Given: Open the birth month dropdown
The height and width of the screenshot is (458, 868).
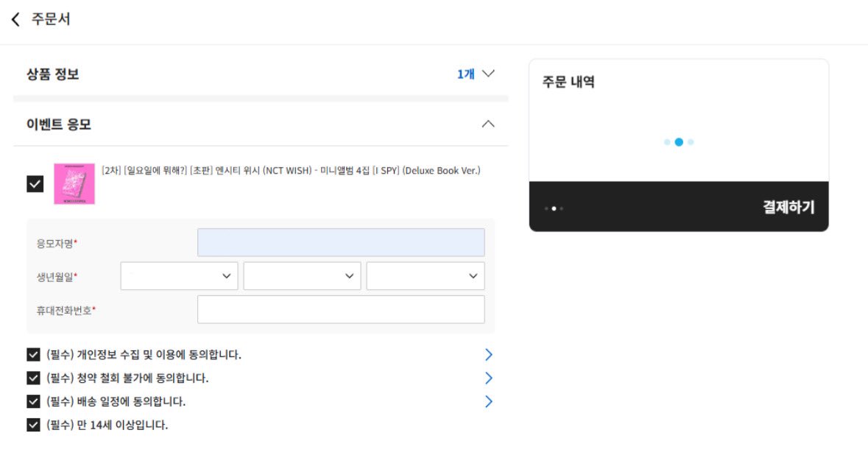Looking at the screenshot, I should coord(303,276).
